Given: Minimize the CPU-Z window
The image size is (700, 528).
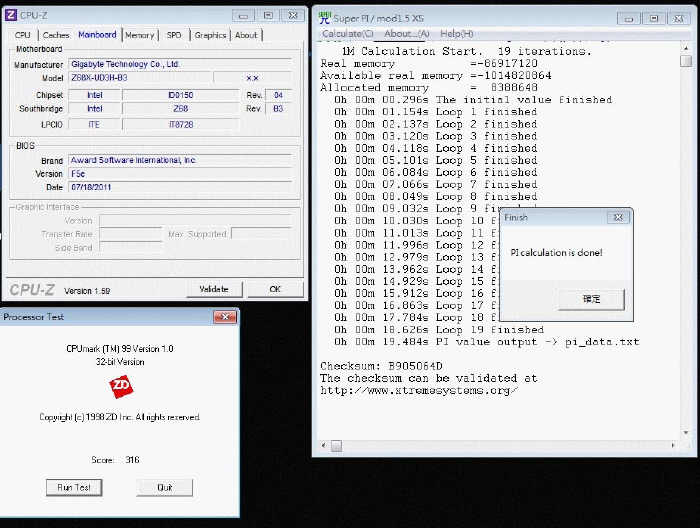Looking at the screenshot, I should (x=243, y=16).
